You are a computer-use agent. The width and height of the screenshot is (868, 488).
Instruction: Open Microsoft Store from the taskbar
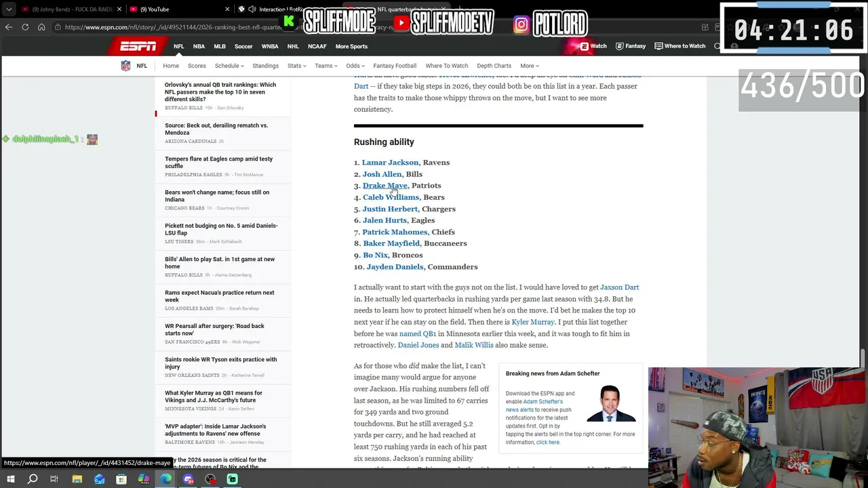(121, 479)
